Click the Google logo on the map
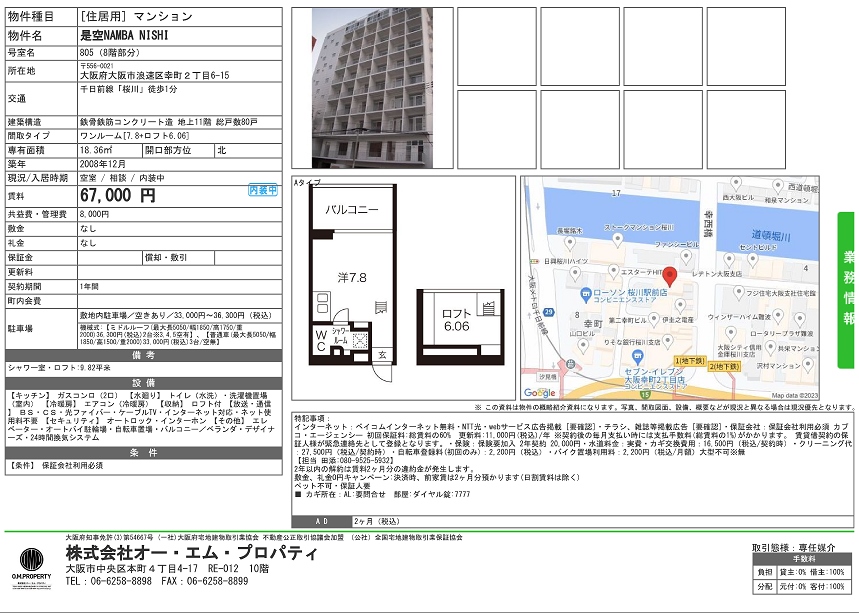Viewport: 859px width, 613px height. 541,393
